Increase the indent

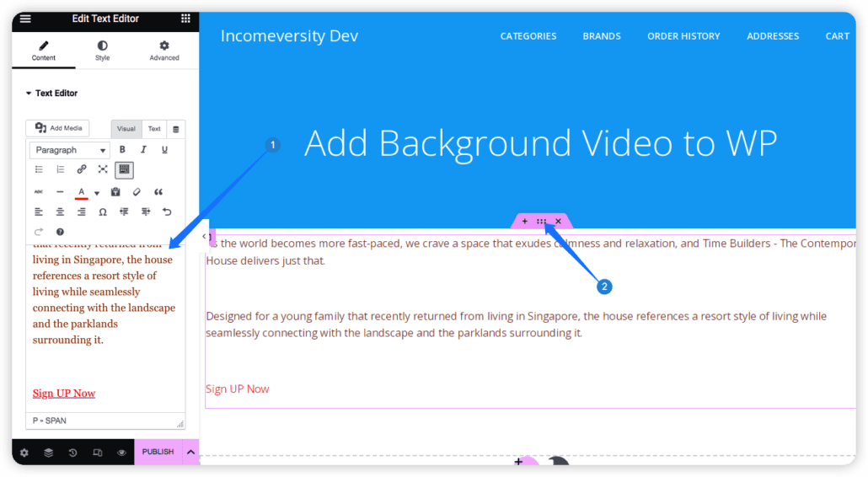(146, 212)
